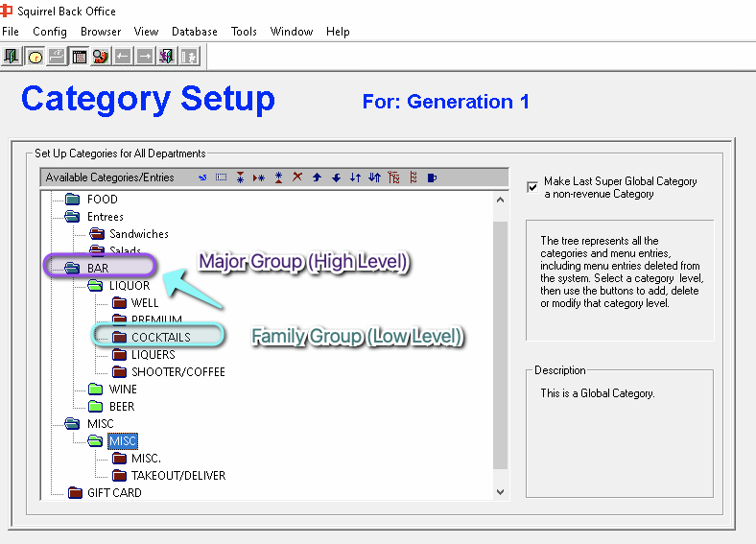Screen dimensions: 756x544
Task: Click the collapse tree hierarchy icon
Action: click(413, 177)
